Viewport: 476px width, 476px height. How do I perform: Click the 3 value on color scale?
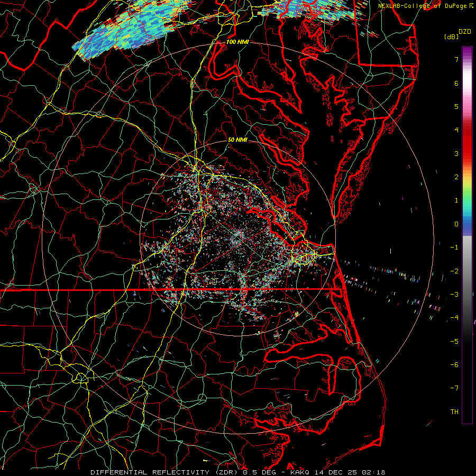pos(456,153)
